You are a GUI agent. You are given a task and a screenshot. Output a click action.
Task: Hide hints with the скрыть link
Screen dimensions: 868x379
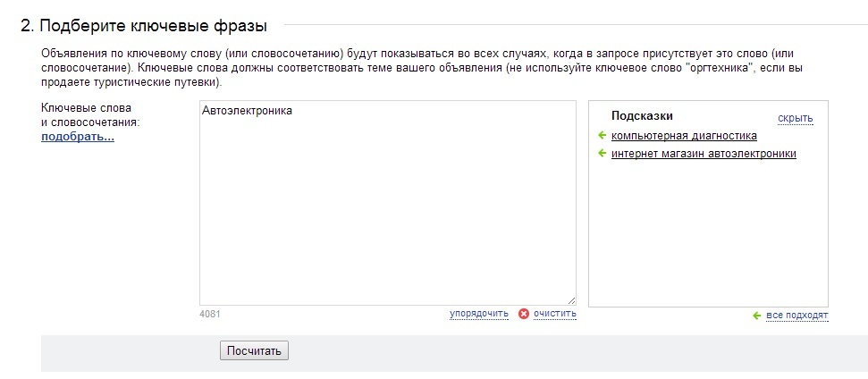tap(795, 118)
